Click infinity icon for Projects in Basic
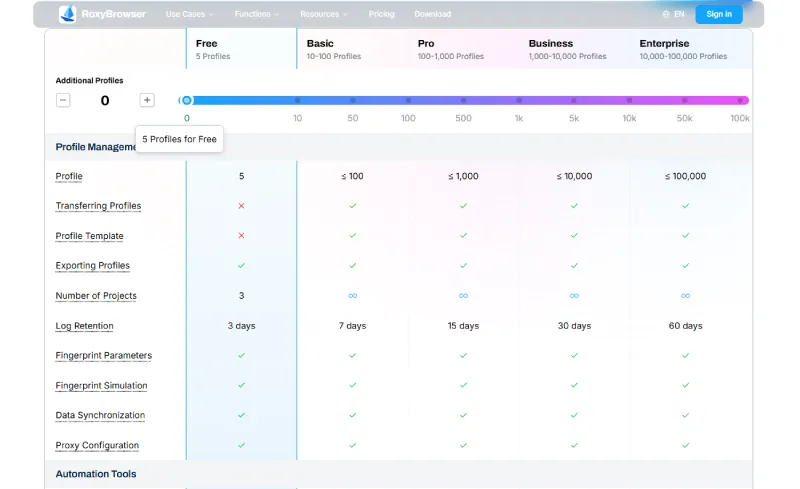The height and width of the screenshot is (489, 800). (353, 296)
